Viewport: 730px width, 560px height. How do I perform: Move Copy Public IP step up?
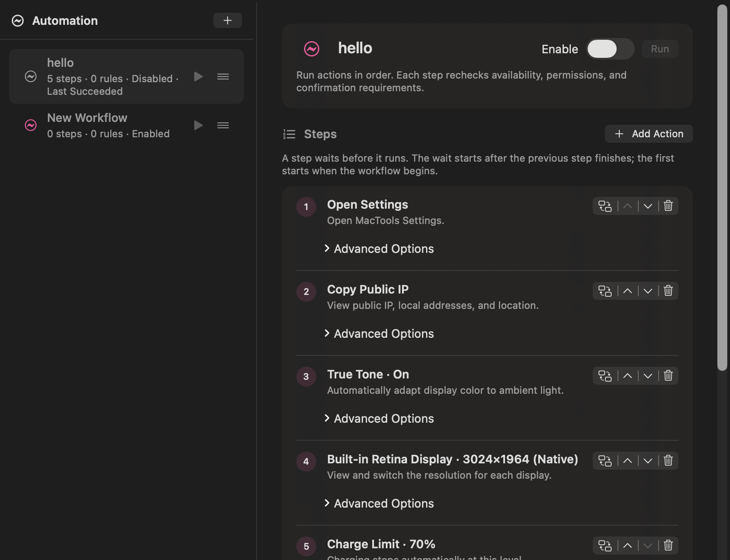pyautogui.click(x=627, y=291)
